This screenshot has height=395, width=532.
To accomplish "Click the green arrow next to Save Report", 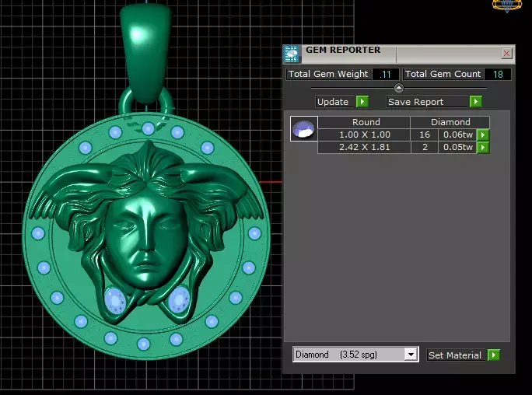I will [476, 101].
